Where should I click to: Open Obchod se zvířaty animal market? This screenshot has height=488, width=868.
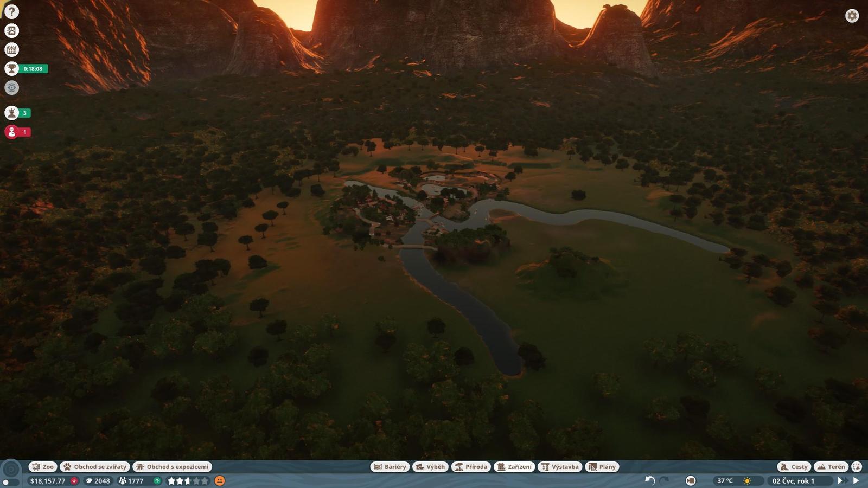tap(94, 467)
